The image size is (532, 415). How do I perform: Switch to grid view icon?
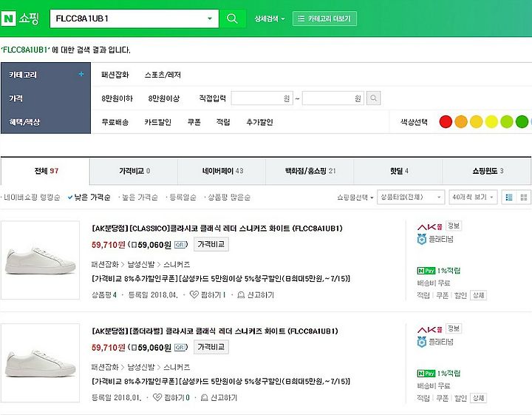524,198
